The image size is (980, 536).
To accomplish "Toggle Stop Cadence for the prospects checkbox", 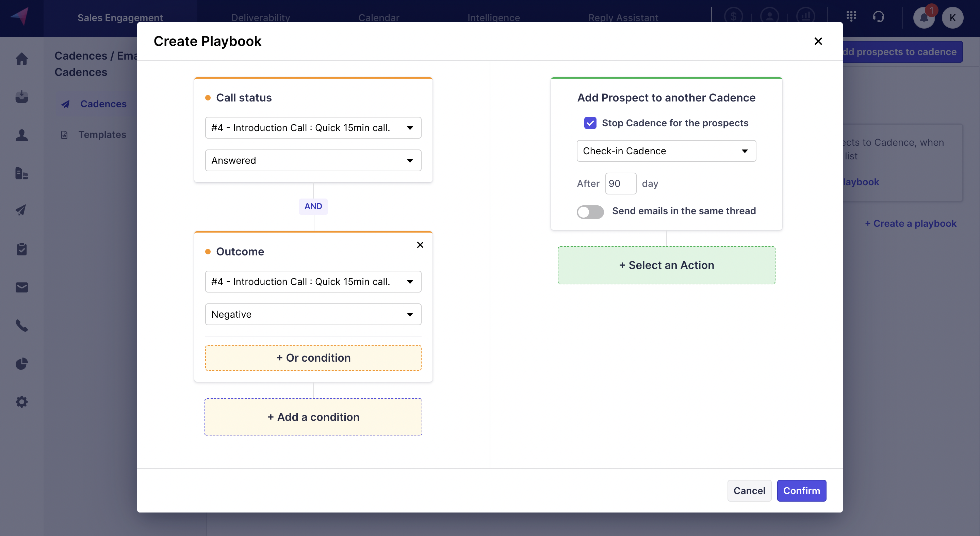I will pyautogui.click(x=590, y=122).
